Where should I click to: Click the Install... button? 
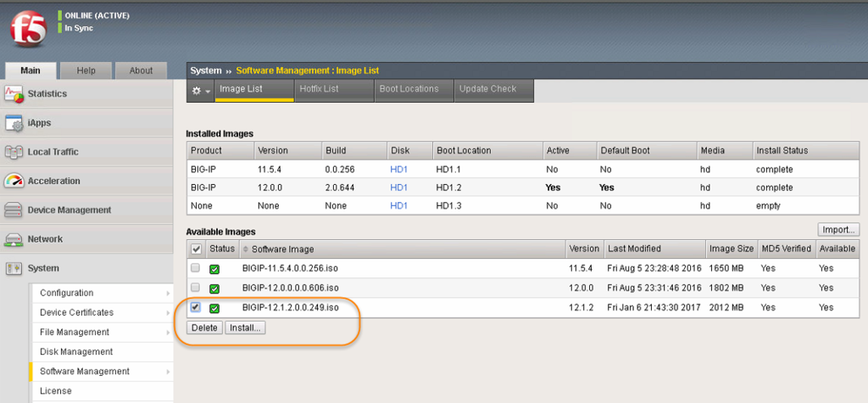coord(245,328)
